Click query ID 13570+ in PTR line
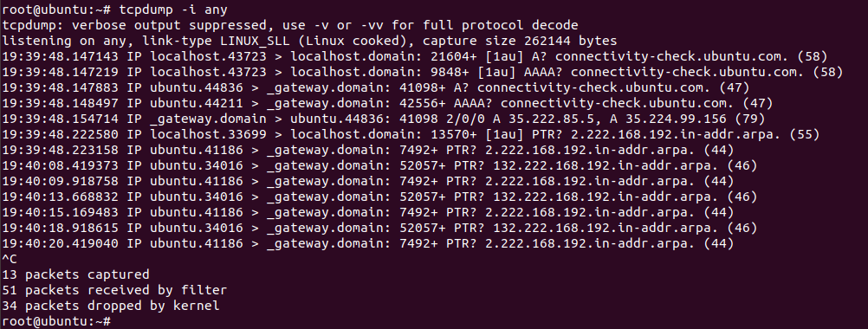Viewport: 868px width, 329px height. (454, 134)
